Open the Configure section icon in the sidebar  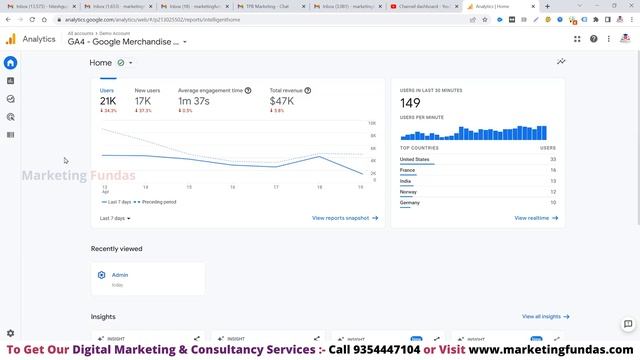pyautogui.click(x=11, y=135)
